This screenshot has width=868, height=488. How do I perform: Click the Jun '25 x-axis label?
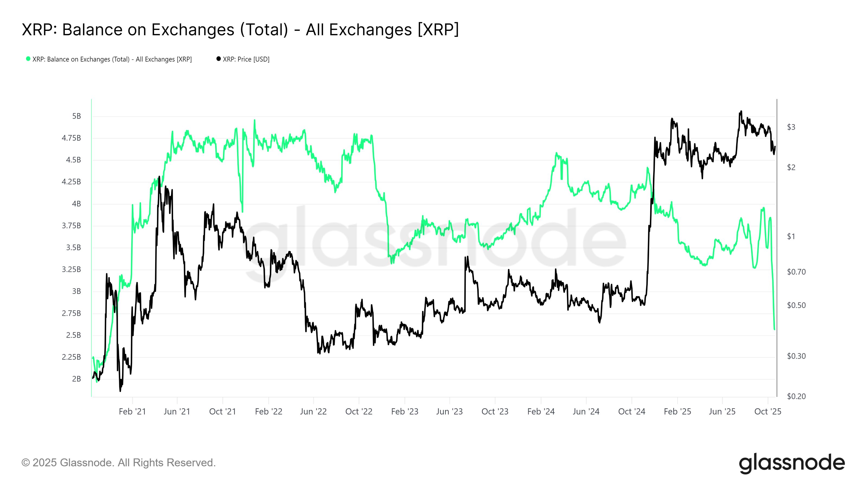pos(722,412)
